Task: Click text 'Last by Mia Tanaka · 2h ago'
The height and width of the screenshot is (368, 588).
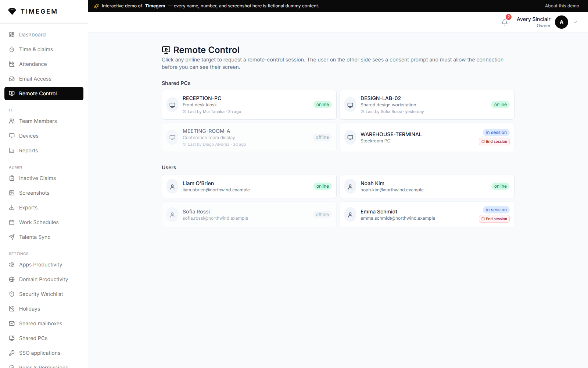Action: (214, 112)
